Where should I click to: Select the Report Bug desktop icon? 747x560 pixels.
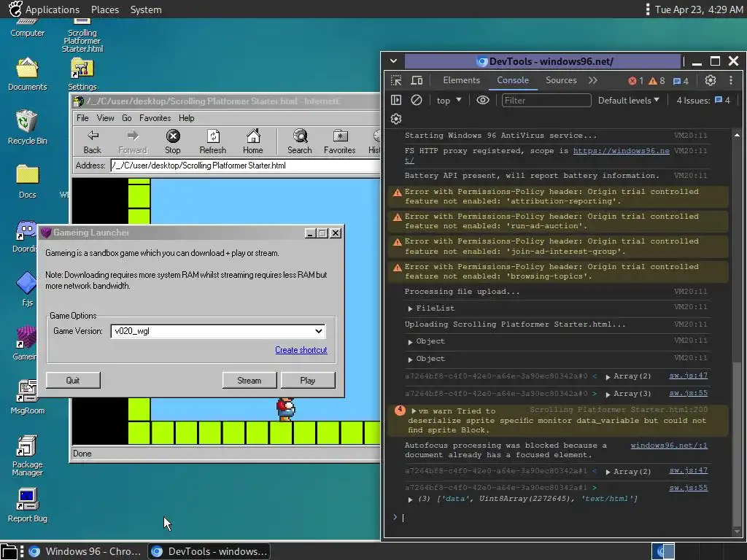28,505
